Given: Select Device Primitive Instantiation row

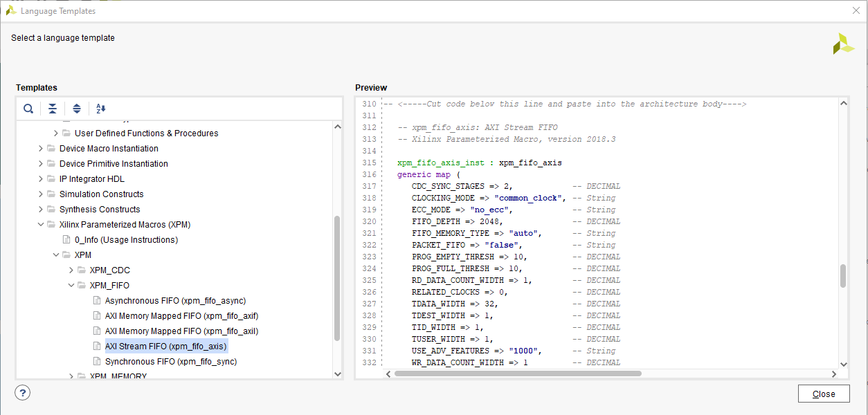Looking at the screenshot, I should (114, 164).
